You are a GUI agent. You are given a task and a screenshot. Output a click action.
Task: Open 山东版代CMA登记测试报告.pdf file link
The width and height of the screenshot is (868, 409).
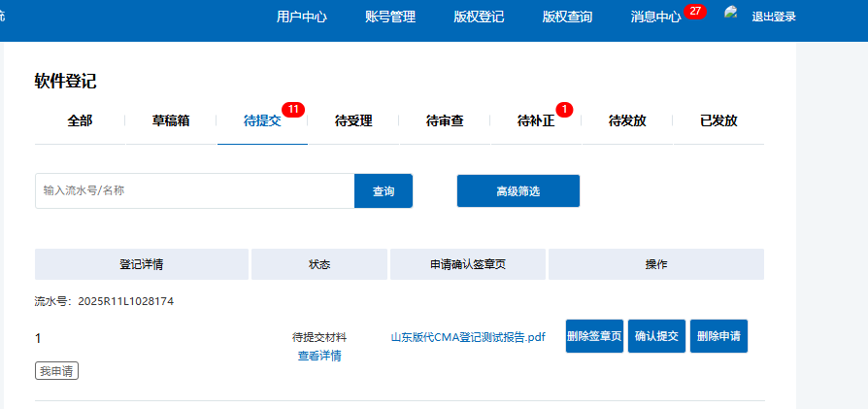(x=468, y=337)
